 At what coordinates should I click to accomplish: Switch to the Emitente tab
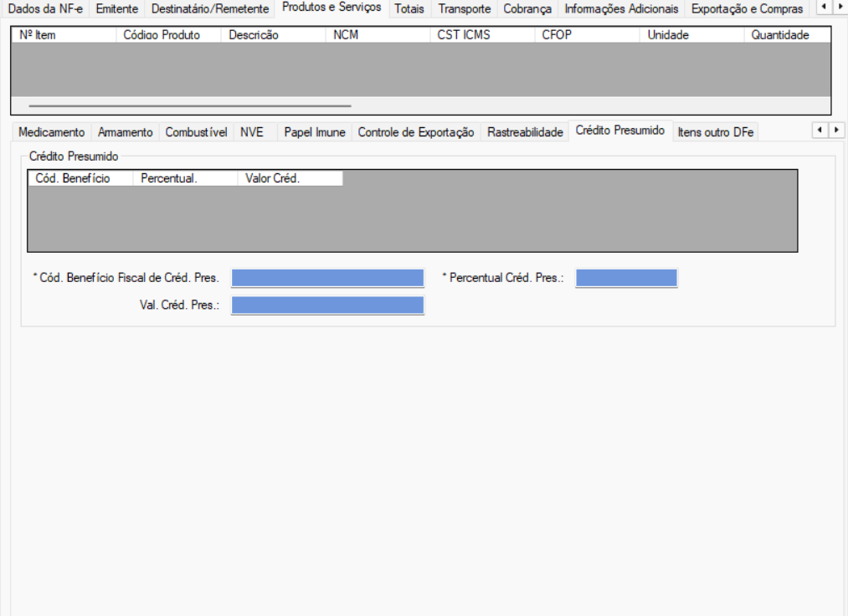pyautogui.click(x=117, y=9)
